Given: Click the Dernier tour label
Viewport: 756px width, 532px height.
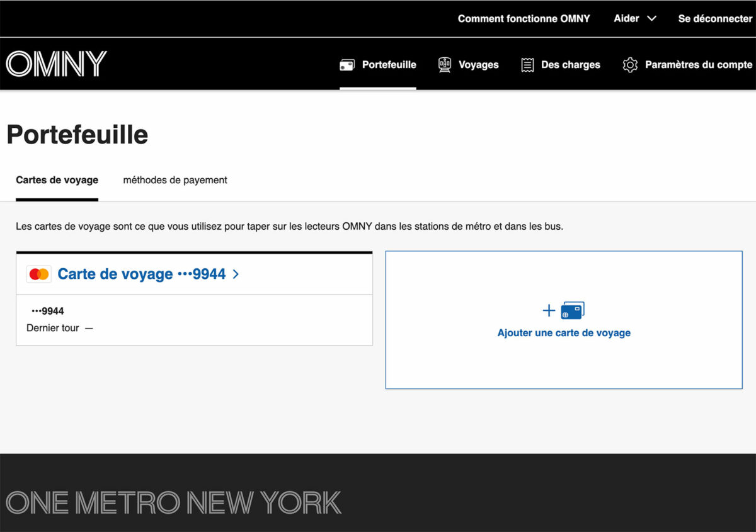Looking at the screenshot, I should pyautogui.click(x=53, y=328).
